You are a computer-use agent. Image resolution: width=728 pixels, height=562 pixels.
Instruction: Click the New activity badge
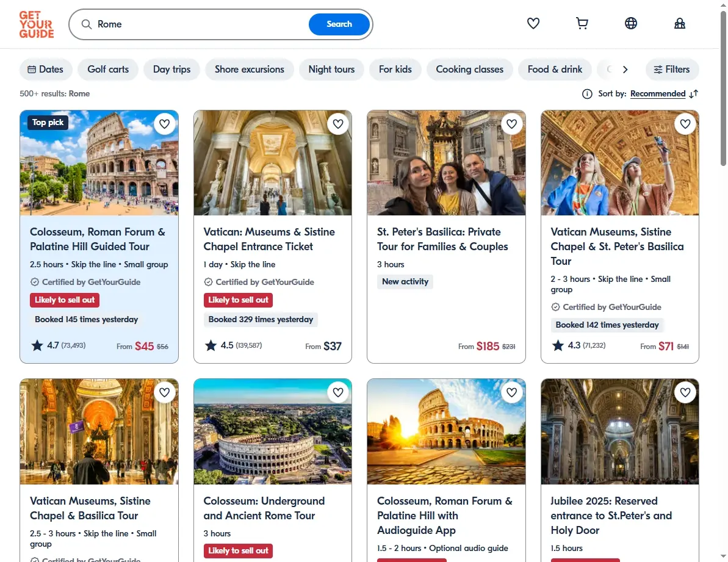click(405, 282)
